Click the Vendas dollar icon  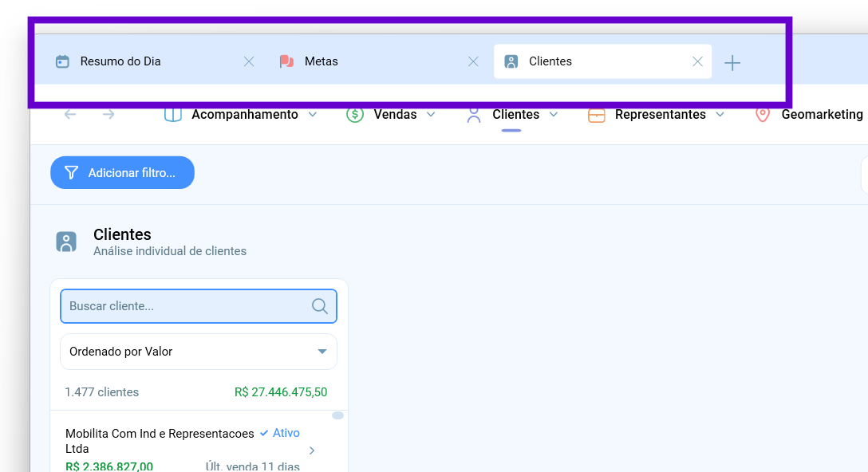(x=355, y=115)
